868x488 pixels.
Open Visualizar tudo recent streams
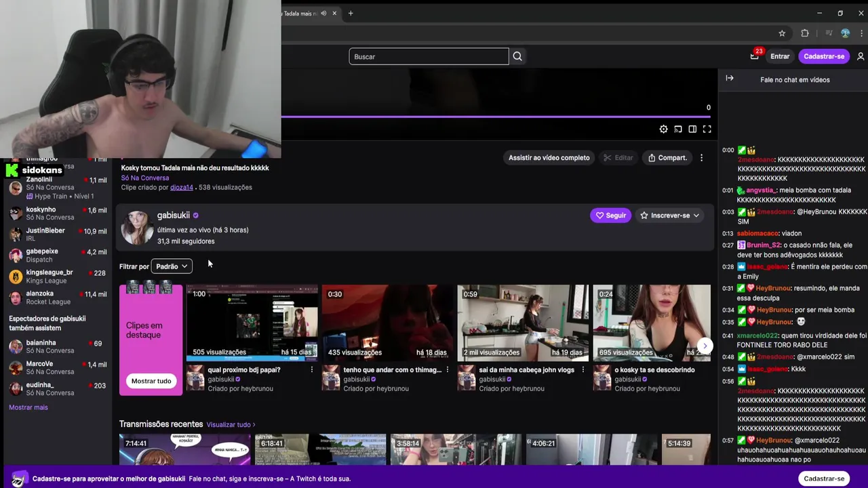(231, 425)
